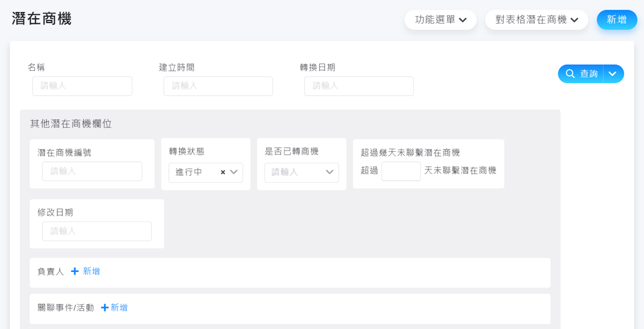
Task: Click the plus icon next to 負責人
Action: [75, 271]
